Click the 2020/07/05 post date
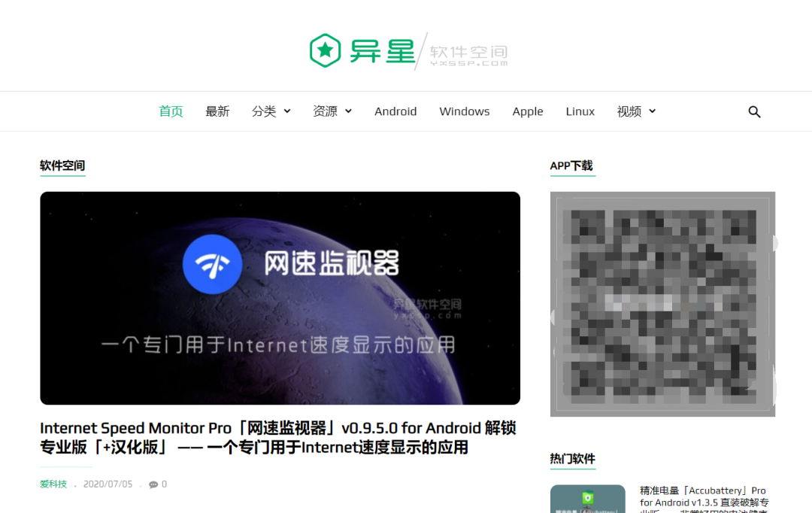 coord(108,484)
